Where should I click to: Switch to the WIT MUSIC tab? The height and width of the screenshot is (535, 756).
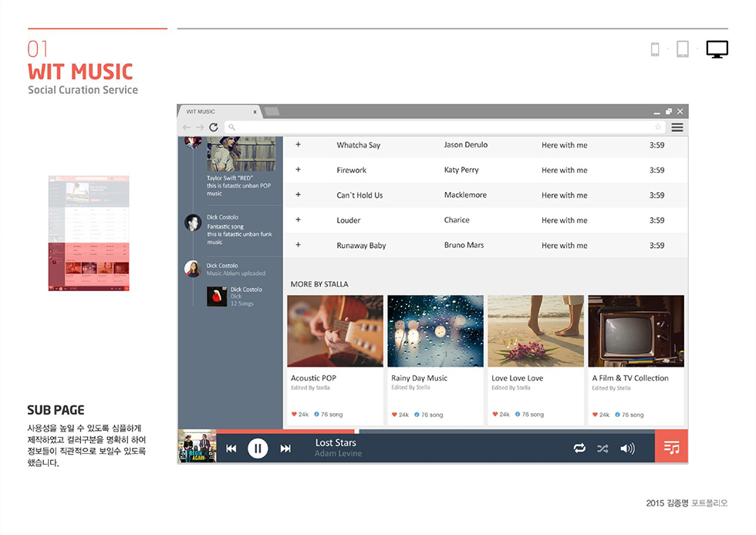point(216,112)
